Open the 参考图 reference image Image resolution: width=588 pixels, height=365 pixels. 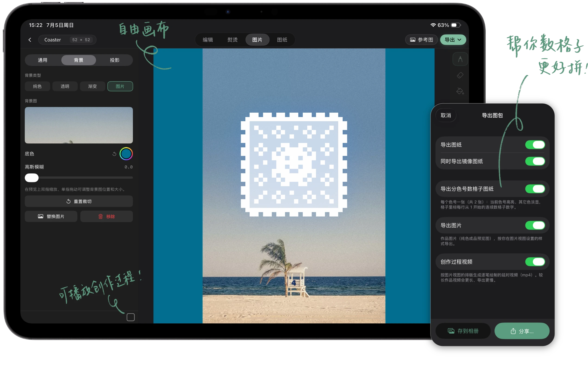click(x=421, y=40)
